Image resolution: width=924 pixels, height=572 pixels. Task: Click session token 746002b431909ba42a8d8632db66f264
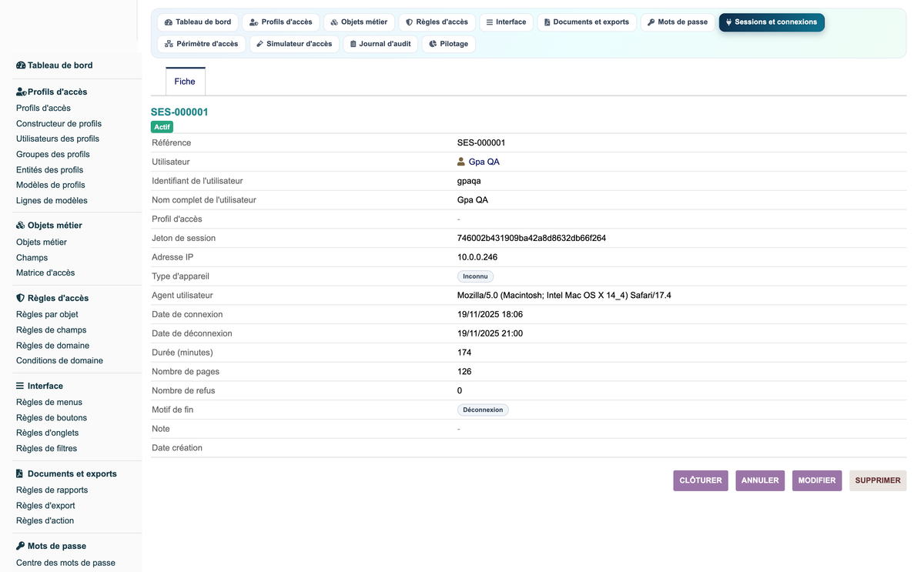tap(531, 238)
